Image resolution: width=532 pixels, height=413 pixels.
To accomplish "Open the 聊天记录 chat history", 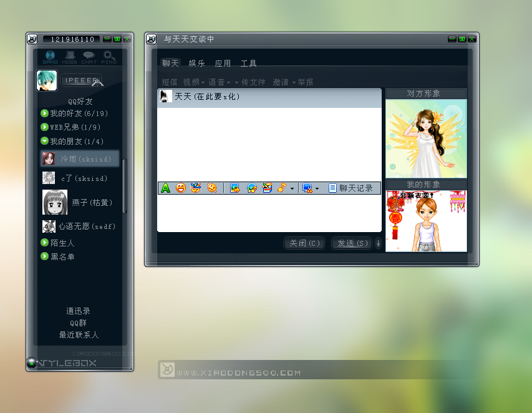I will pyautogui.click(x=351, y=188).
